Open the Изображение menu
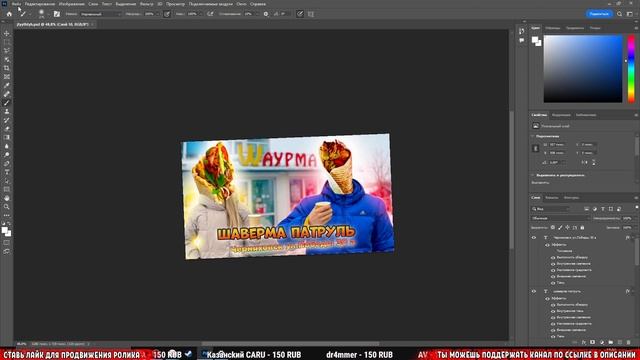Viewport: 640px width, 360px height. point(71,4)
